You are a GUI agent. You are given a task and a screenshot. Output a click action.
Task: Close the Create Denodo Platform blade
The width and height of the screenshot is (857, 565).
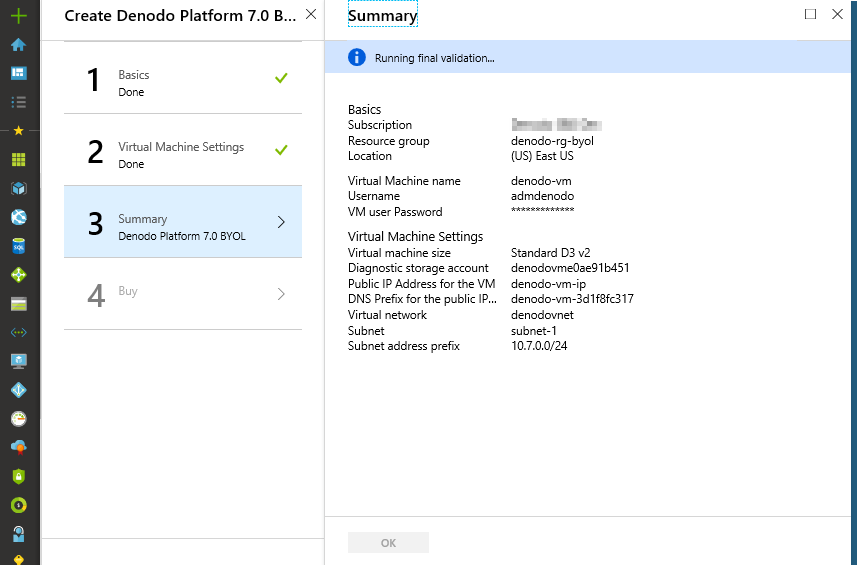point(311,14)
